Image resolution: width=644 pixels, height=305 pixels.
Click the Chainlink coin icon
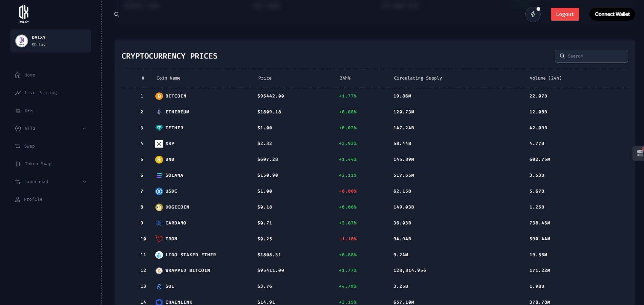159,302
